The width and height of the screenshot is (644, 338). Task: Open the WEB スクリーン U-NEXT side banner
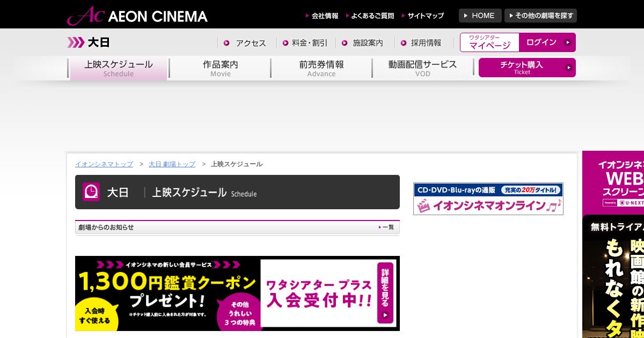point(613,181)
